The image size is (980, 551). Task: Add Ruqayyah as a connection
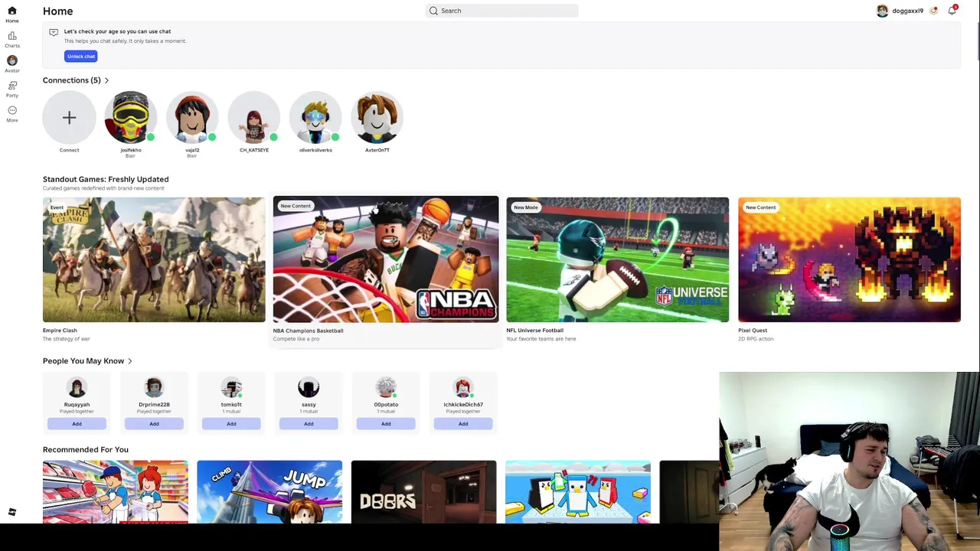coord(77,424)
